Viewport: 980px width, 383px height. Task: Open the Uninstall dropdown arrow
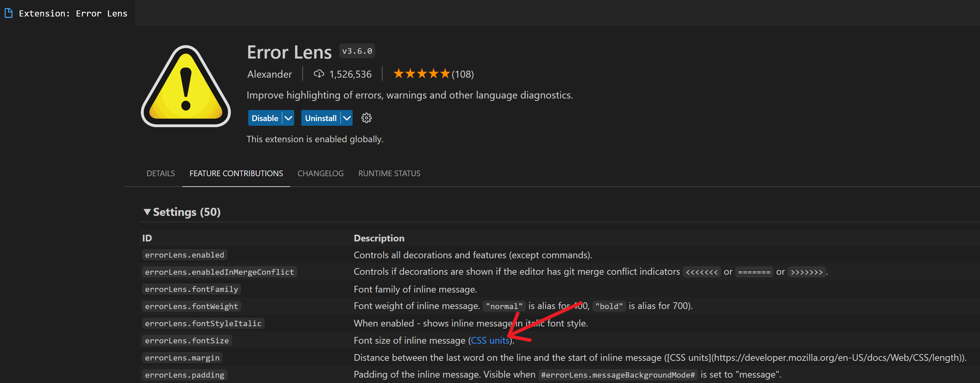coord(347,118)
